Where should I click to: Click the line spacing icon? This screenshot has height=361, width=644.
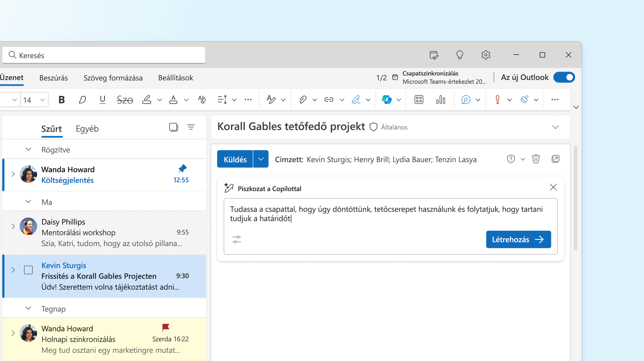coord(222,100)
